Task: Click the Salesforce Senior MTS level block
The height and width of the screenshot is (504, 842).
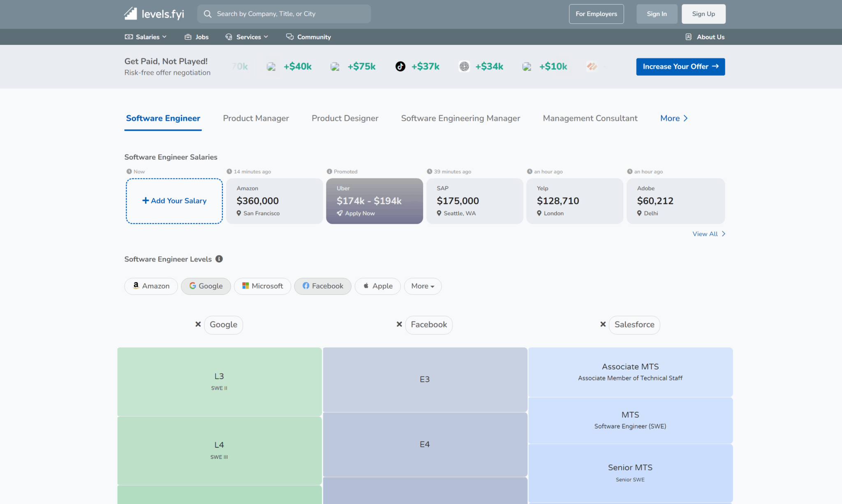Action: pyautogui.click(x=630, y=473)
